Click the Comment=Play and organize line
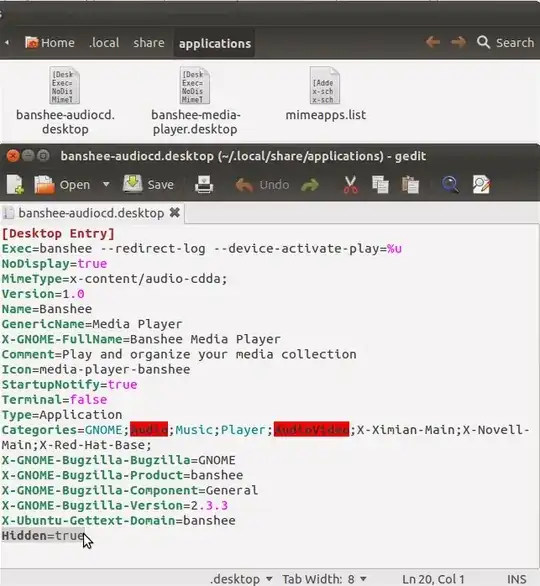Image resolution: width=540 pixels, height=586 pixels. tap(179, 354)
